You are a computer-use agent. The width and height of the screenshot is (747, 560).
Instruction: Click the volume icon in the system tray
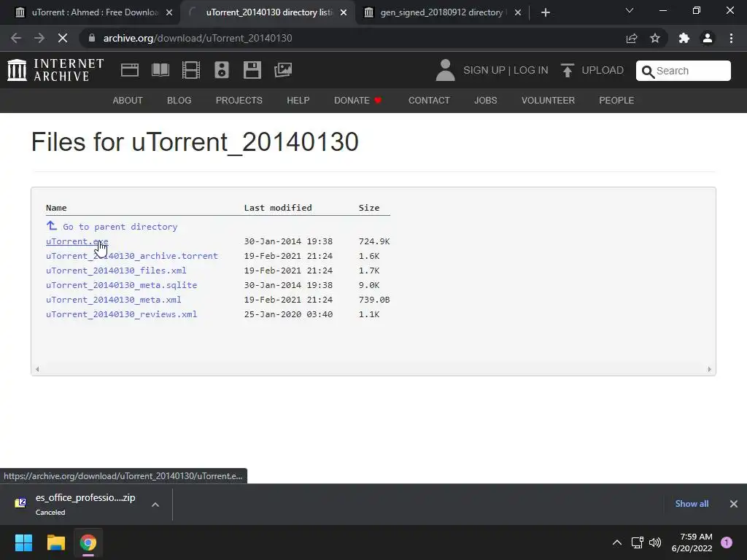point(655,542)
